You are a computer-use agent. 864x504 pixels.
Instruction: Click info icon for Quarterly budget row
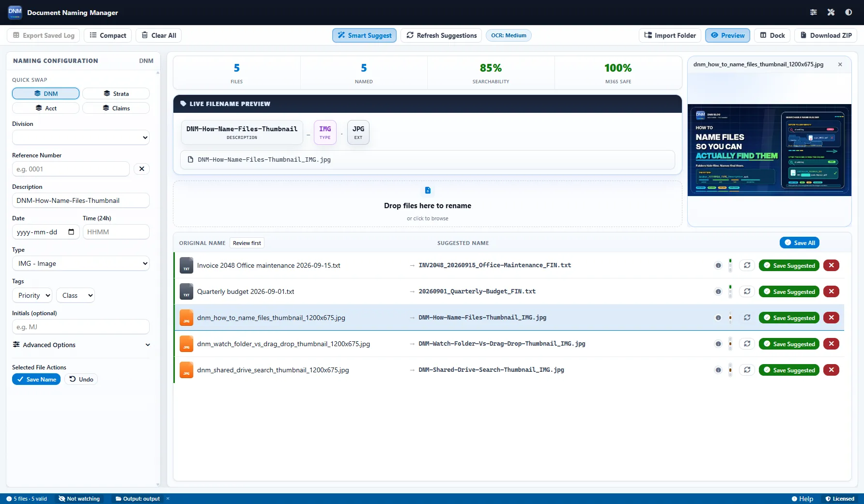click(718, 291)
